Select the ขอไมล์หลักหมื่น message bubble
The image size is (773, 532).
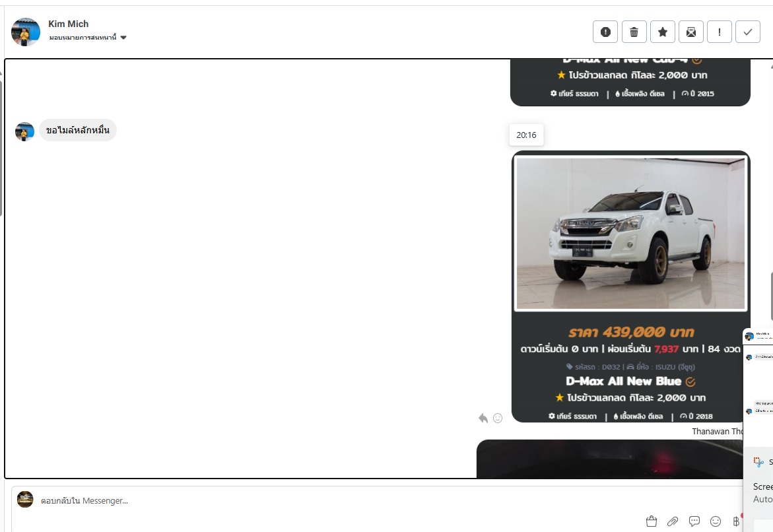78,130
